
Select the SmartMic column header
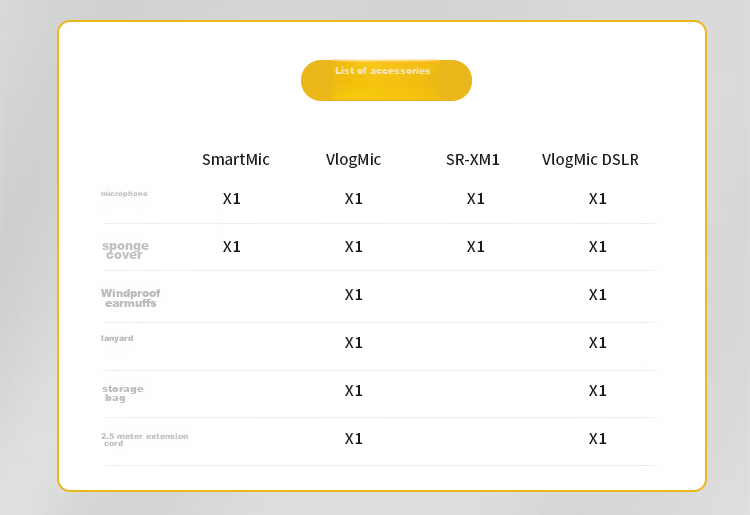(235, 159)
